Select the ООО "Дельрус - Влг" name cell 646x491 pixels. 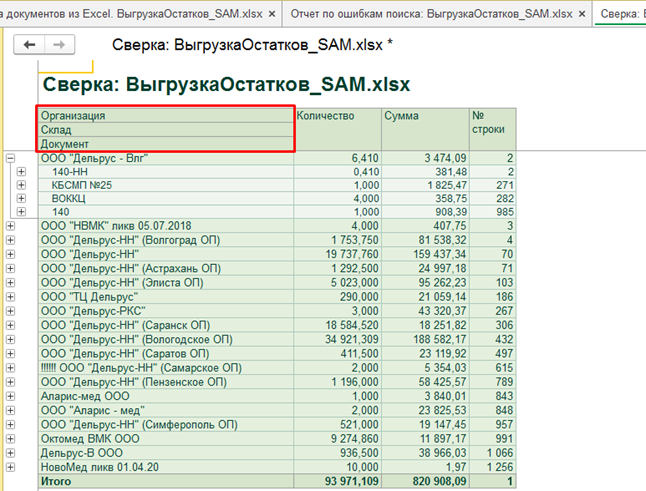click(x=166, y=158)
